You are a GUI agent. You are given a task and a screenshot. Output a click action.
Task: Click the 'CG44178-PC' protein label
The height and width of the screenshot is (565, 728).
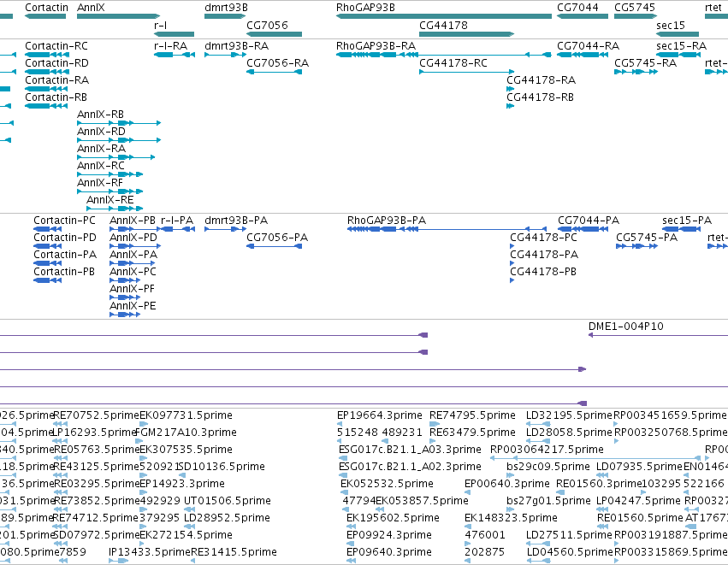click(543, 238)
